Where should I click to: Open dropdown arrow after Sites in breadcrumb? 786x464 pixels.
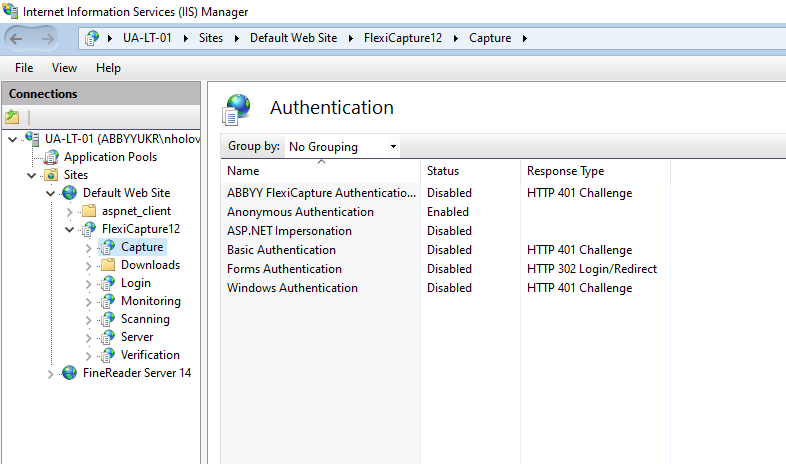(237, 39)
